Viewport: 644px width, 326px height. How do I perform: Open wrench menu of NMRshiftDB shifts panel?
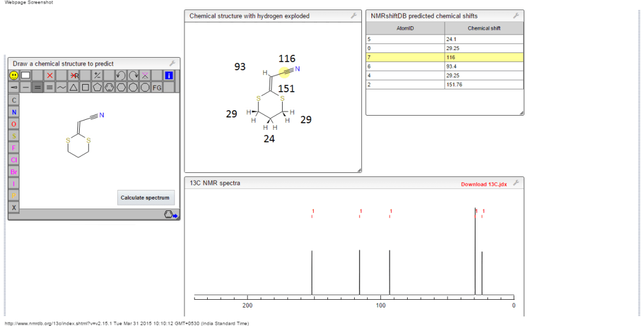[x=517, y=15]
